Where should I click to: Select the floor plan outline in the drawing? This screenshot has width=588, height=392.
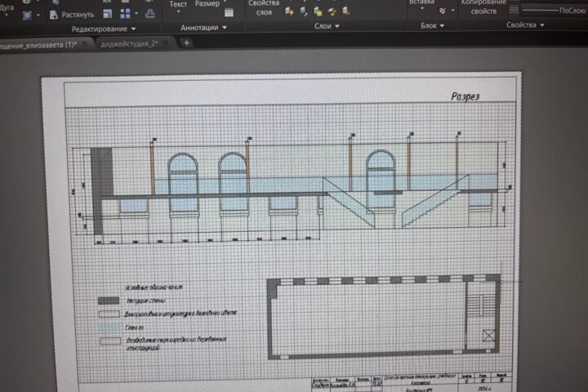(x=384, y=318)
